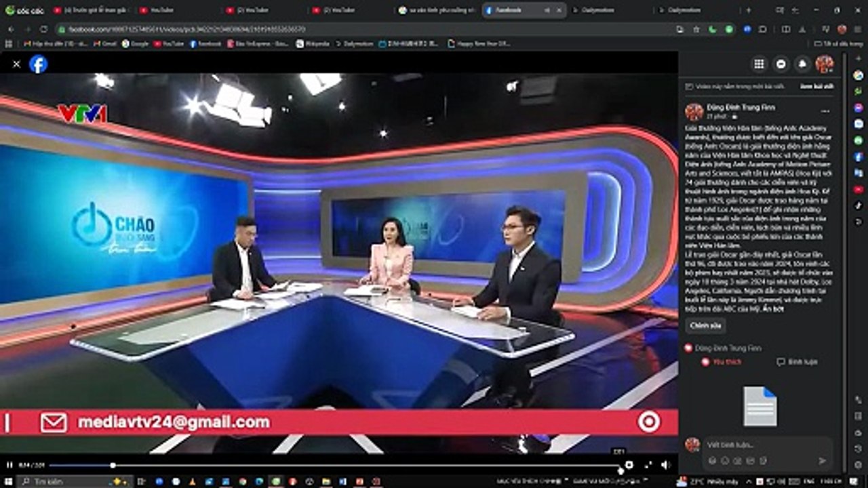Send the comment with arrow icon

pyautogui.click(x=823, y=461)
